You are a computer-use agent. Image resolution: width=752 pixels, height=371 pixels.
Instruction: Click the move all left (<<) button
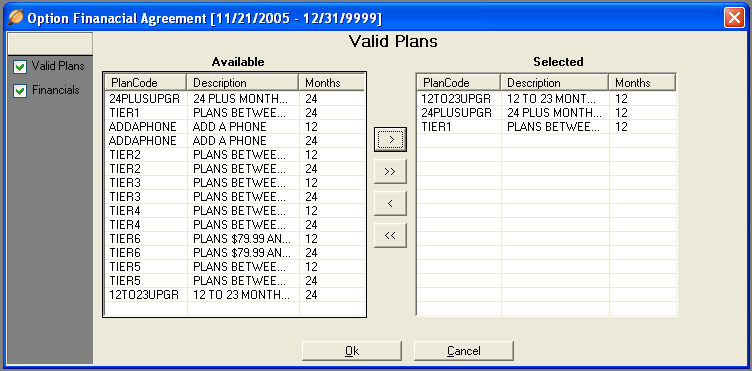coord(390,235)
